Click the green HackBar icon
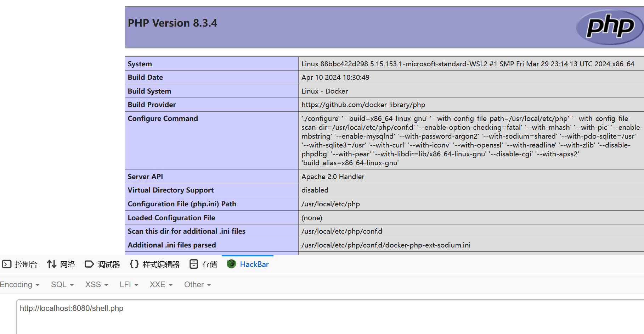Image resolution: width=644 pixels, height=334 pixels. 231,264
